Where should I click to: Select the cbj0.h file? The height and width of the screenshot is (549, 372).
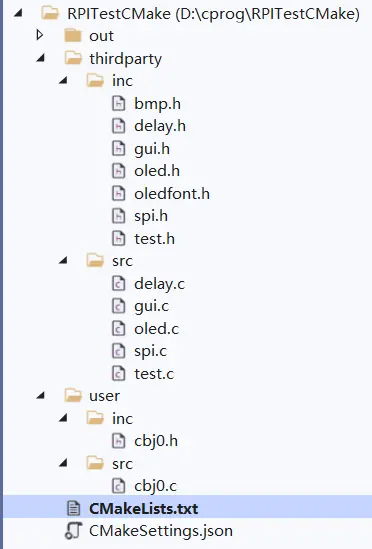coord(156,441)
